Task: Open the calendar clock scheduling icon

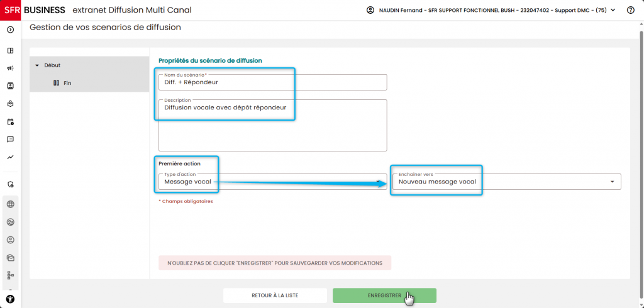Action: [11, 121]
